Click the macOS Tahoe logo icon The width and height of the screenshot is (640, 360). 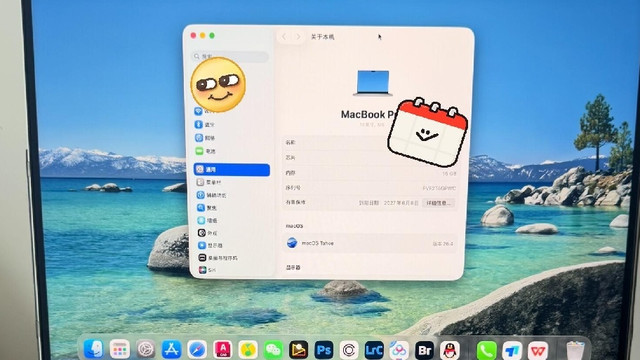(292, 243)
